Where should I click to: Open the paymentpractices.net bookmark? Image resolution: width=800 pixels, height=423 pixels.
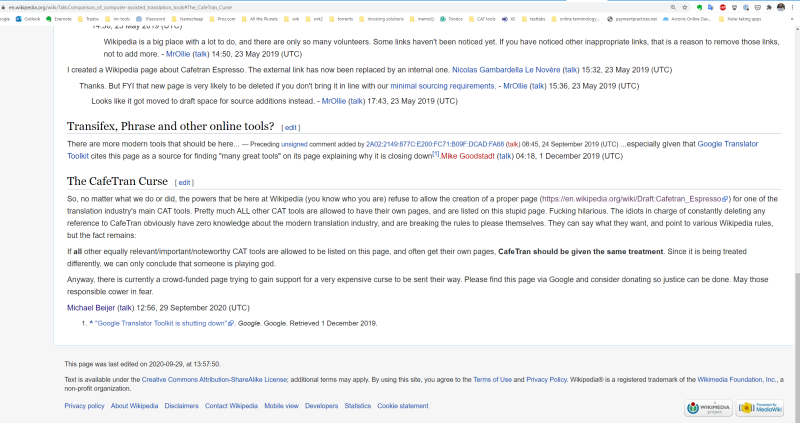coord(632,19)
